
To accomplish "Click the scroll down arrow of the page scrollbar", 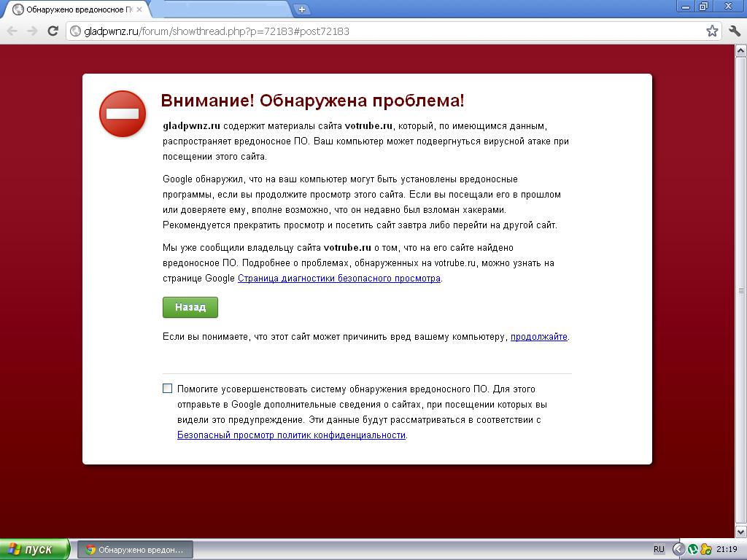I will (x=740, y=532).
